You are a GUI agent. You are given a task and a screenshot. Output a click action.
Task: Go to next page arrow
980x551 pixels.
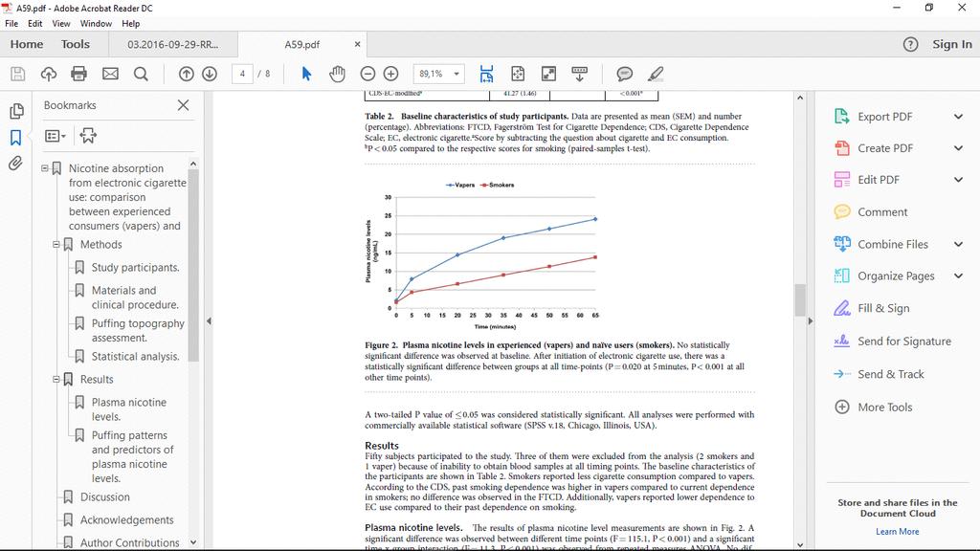pyautogui.click(x=210, y=74)
